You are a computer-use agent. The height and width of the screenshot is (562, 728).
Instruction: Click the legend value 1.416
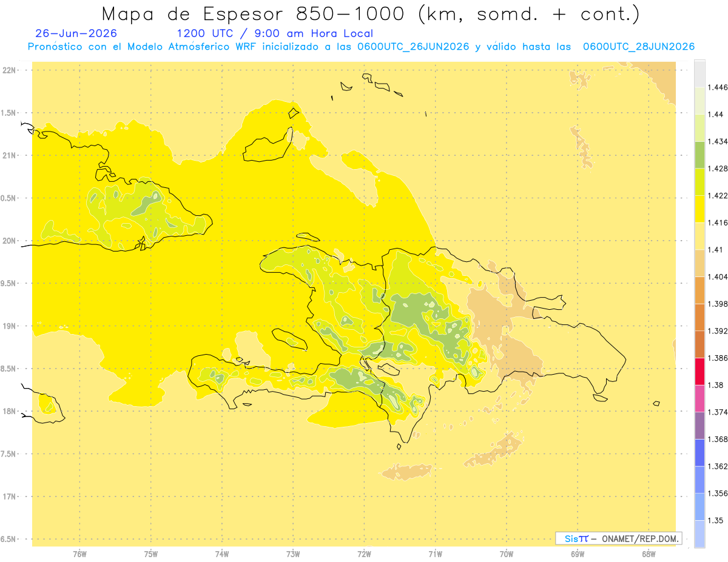tap(718, 222)
